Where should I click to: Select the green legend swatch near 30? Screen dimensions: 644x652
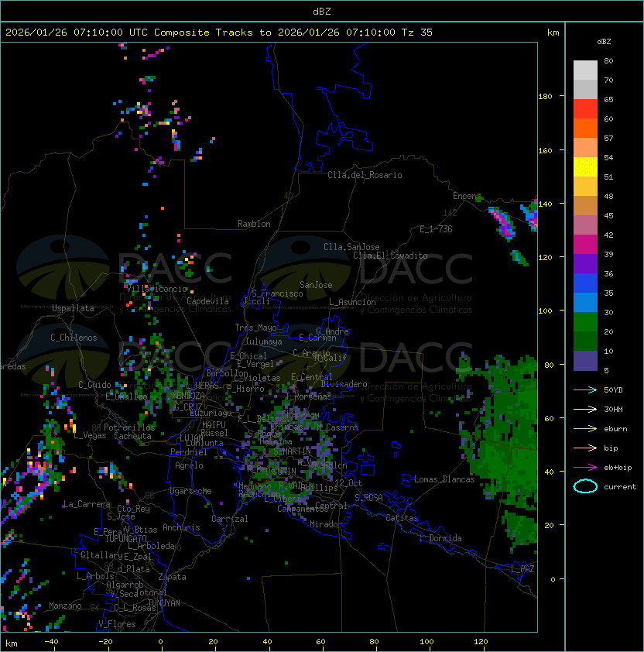pos(585,322)
